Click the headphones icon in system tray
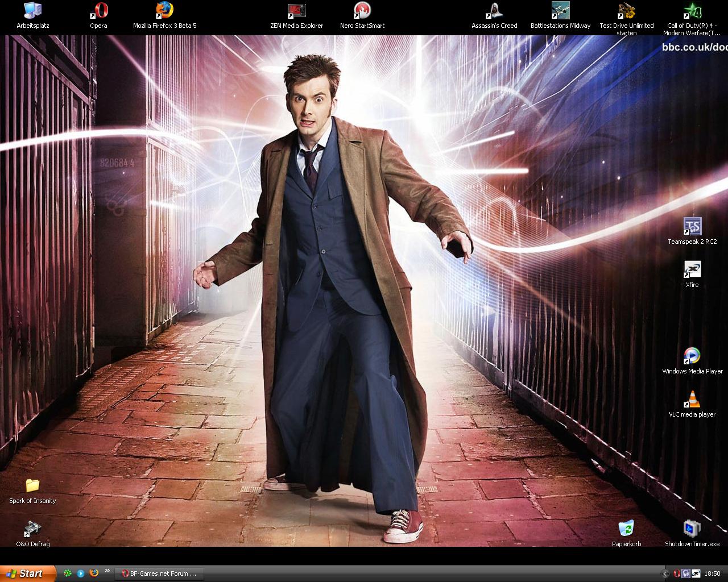Image resolution: width=728 pixels, height=582 pixels. [x=686, y=573]
